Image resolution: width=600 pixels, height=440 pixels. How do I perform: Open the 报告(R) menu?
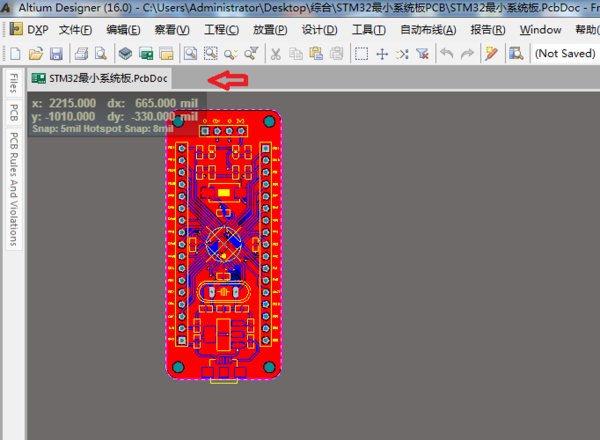pyautogui.click(x=488, y=29)
